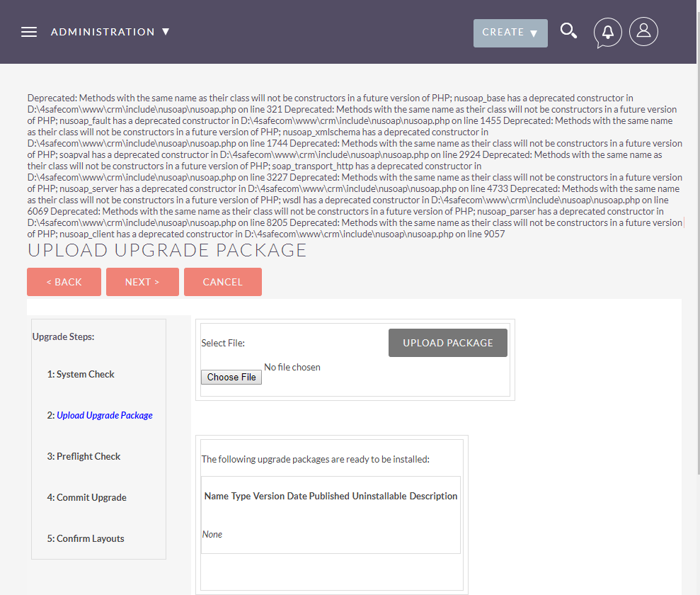Select step 5: Confirm Layouts
Viewport: 700px width, 595px height.
(86, 539)
